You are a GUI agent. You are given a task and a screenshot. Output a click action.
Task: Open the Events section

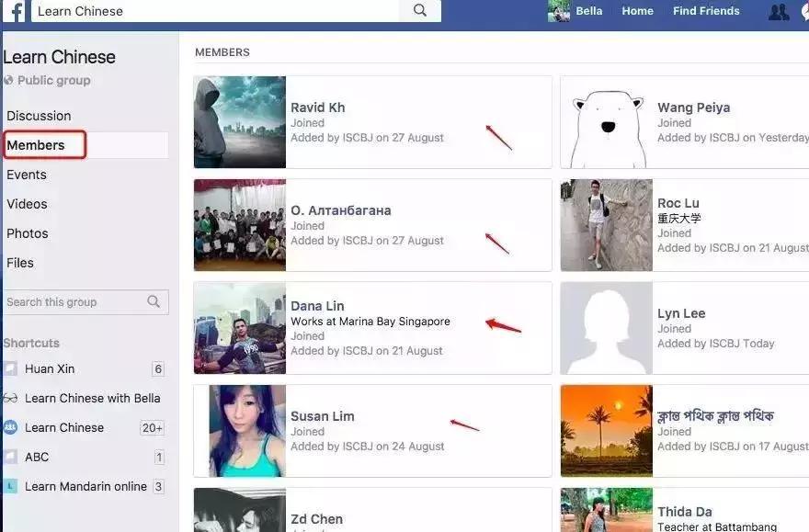click(27, 175)
